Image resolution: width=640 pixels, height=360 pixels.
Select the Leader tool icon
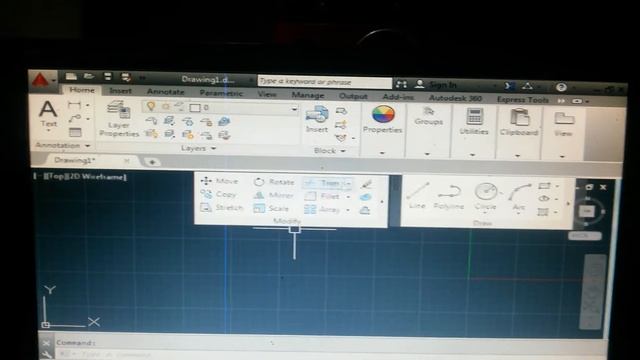point(75,119)
